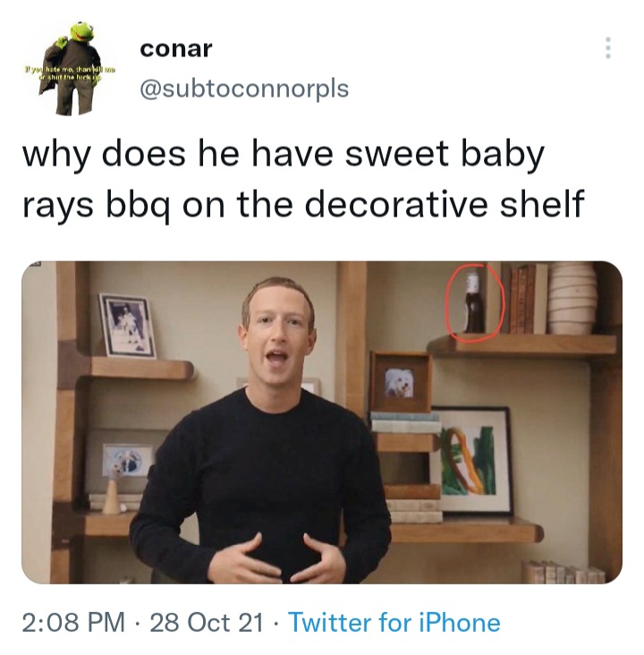Click the Twitter for iPhone source link
This screenshot has width=644, height=655.
point(394,623)
